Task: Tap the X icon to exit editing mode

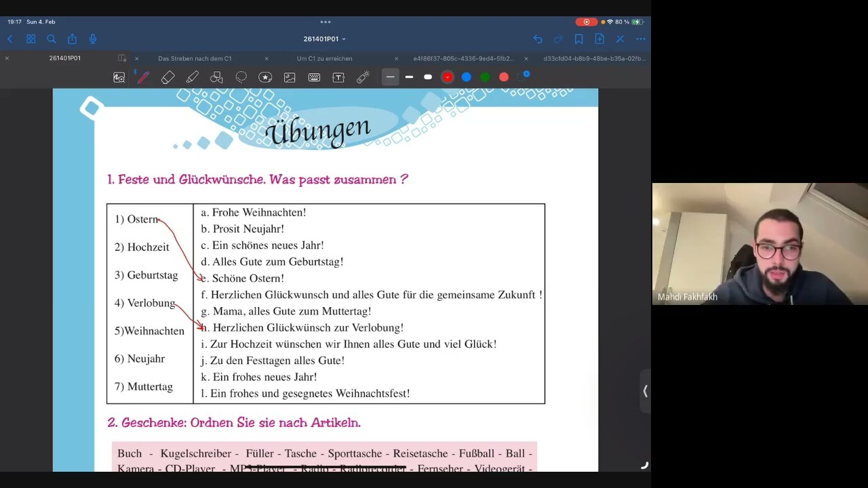Action: 620,39
